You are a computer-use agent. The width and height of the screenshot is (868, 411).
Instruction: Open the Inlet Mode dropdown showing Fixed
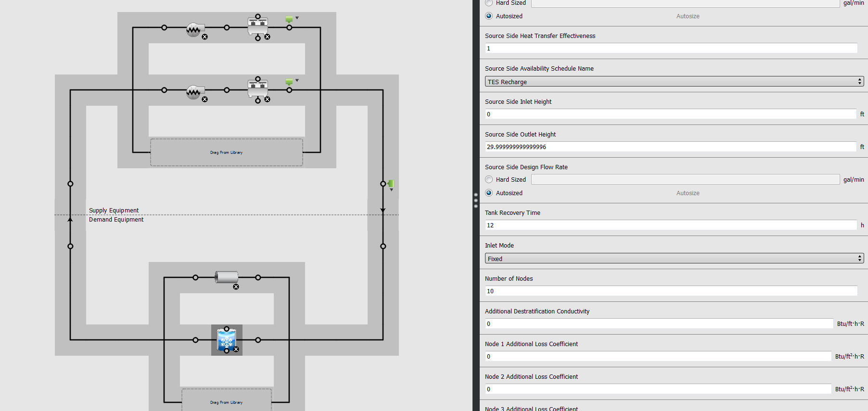[x=674, y=259]
